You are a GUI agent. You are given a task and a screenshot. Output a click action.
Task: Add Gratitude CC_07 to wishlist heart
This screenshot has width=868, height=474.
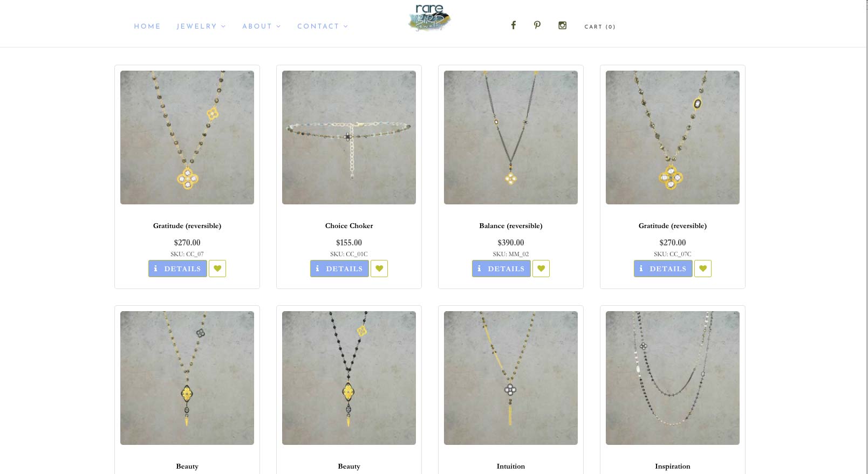click(217, 269)
